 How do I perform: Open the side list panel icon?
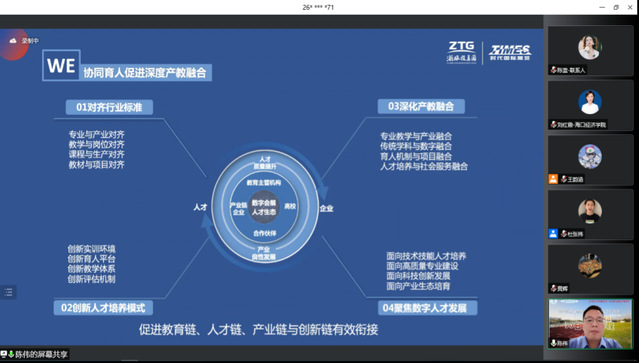(x=9, y=292)
